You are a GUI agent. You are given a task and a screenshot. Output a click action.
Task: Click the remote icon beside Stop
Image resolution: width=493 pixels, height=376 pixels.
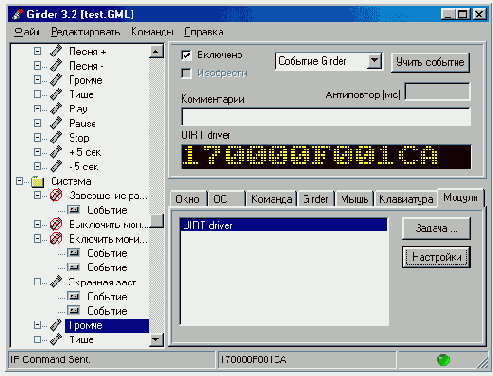click(56, 137)
